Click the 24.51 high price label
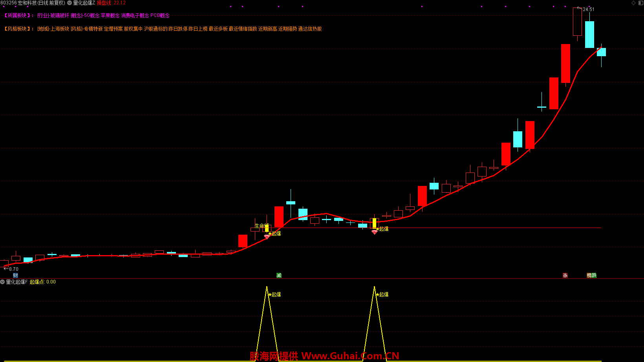This screenshot has height=362, width=644. point(589,9)
